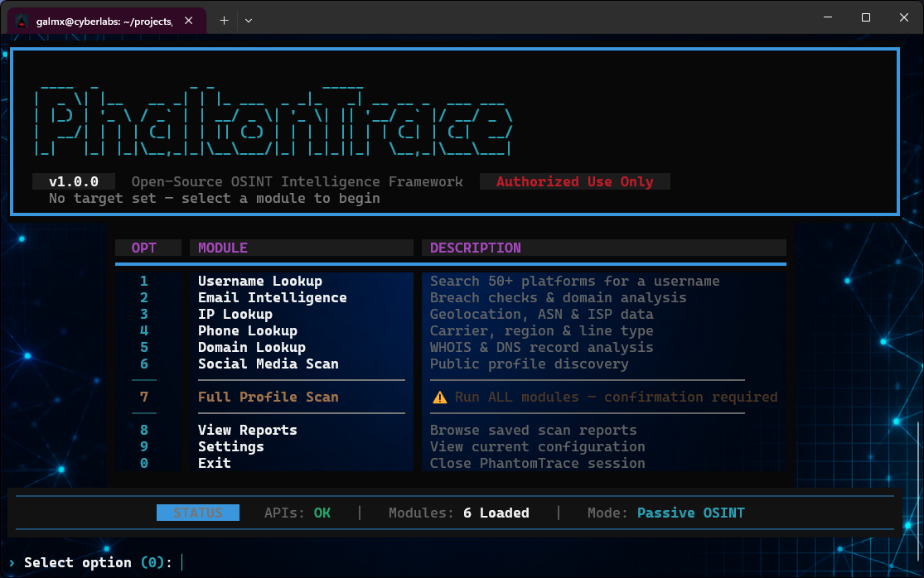Click the green OK next to APIs
The height and width of the screenshot is (578, 924).
click(322, 513)
